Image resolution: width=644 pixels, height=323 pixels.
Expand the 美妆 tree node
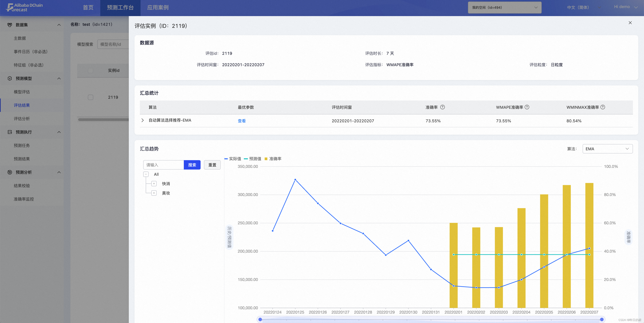coord(154,193)
